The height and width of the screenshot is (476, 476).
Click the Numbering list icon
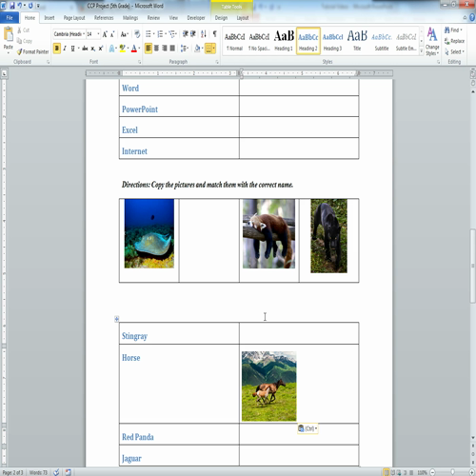160,34
